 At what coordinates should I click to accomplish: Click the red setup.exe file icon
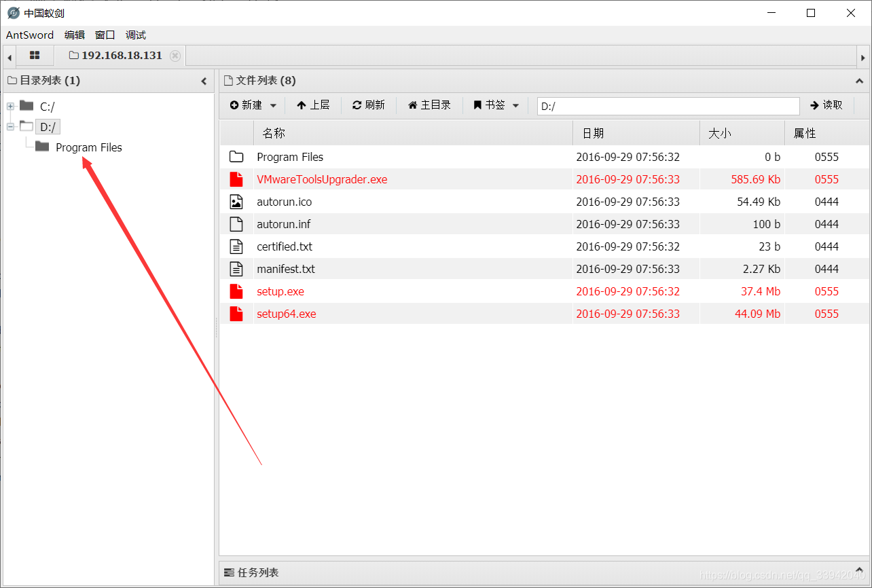coord(236,291)
